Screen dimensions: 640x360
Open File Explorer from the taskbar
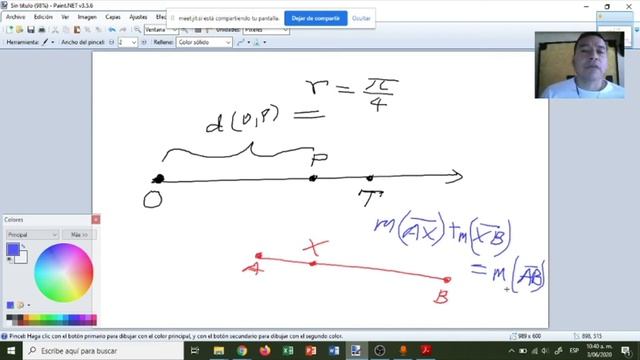[x=219, y=351]
